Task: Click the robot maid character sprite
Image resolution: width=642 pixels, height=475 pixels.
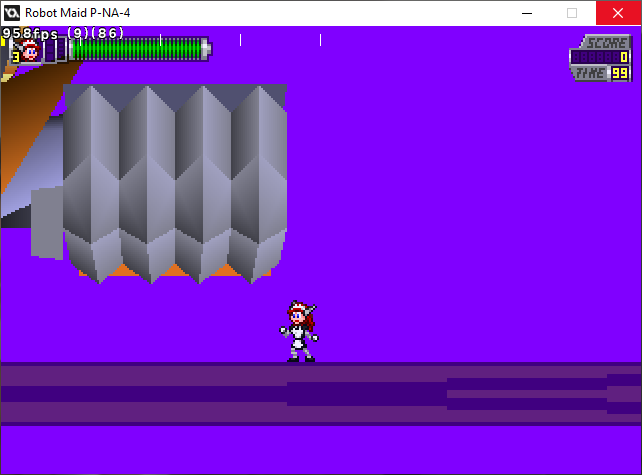Action: (299, 331)
